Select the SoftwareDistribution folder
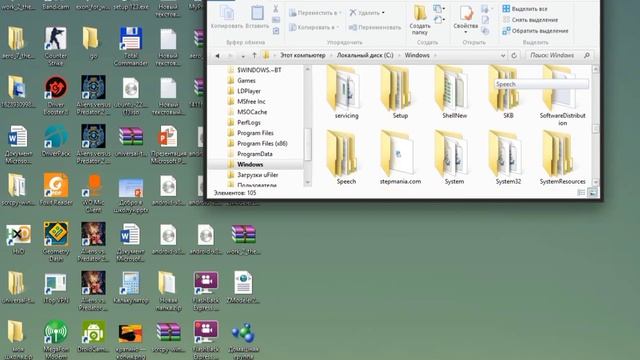The image size is (640, 360). coord(562,96)
